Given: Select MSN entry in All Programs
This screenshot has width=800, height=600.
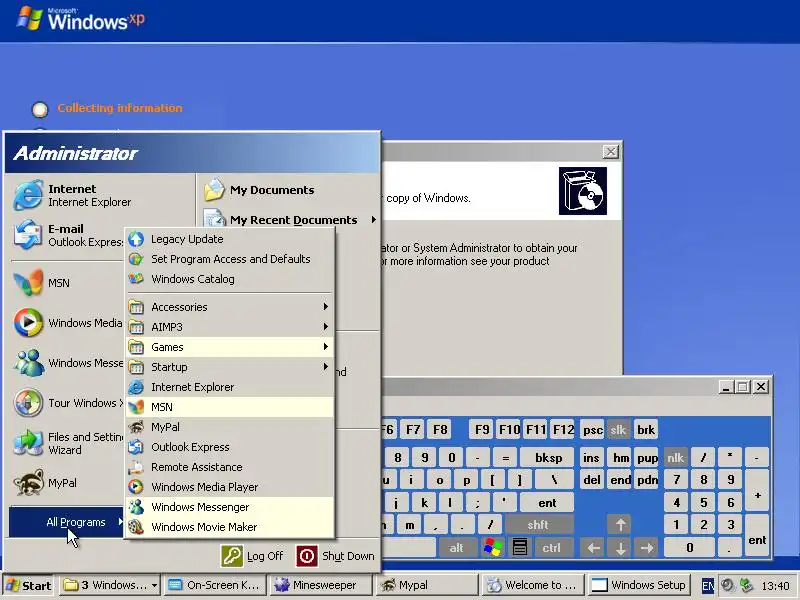Looking at the screenshot, I should [230, 407].
